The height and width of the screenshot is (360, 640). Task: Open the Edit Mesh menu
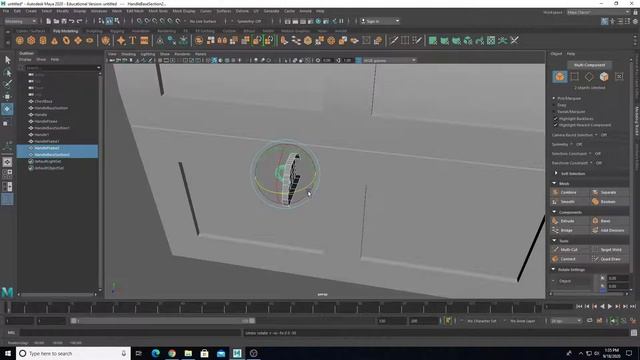(x=135, y=11)
